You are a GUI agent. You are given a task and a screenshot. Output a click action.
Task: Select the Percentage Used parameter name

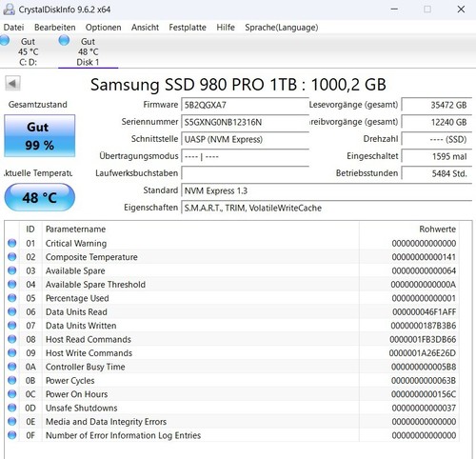[77, 298]
